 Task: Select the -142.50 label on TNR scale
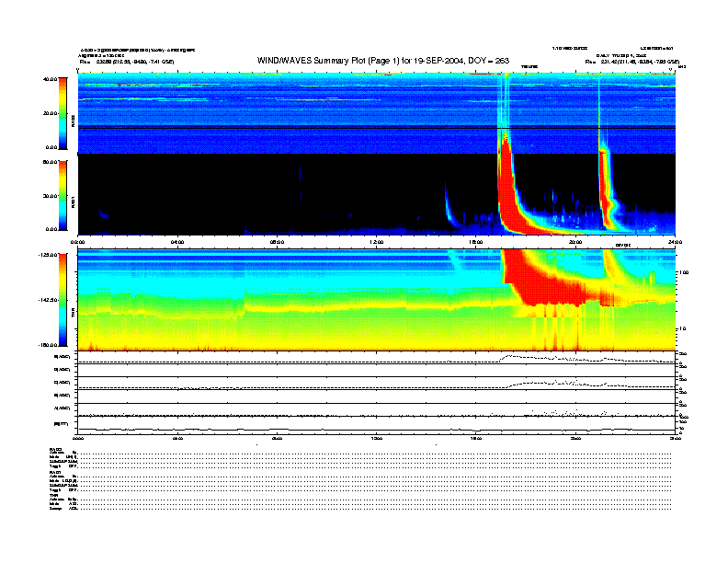[47, 301]
